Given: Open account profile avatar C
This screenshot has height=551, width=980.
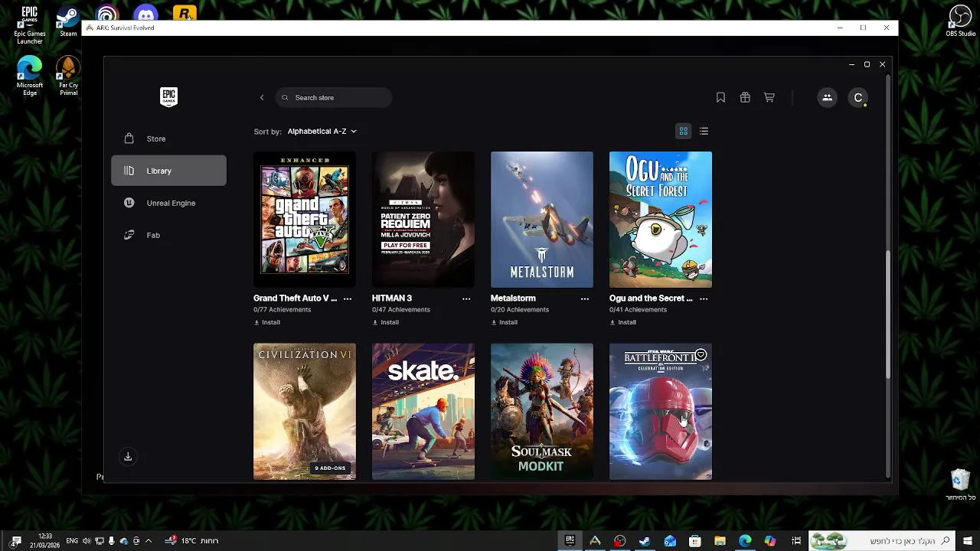Looking at the screenshot, I should pos(858,97).
